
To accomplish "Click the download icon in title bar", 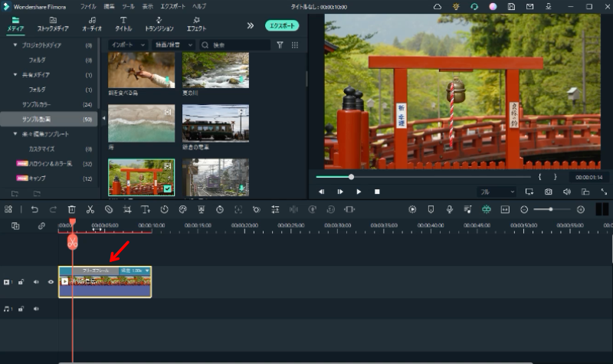I will pyautogui.click(x=549, y=7).
